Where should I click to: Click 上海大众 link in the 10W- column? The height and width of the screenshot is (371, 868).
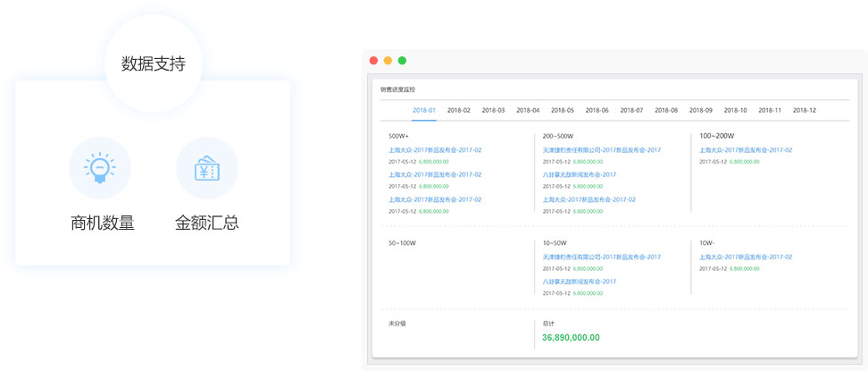pos(746,257)
